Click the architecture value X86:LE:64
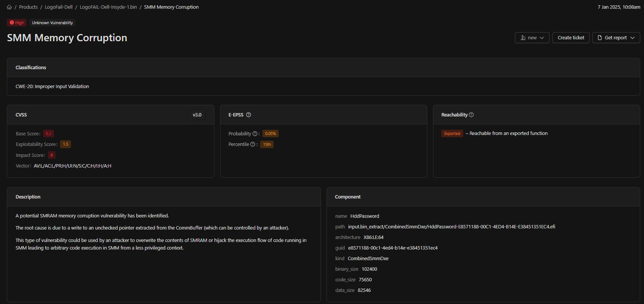The width and height of the screenshot is (644, 304). [373, 237]
